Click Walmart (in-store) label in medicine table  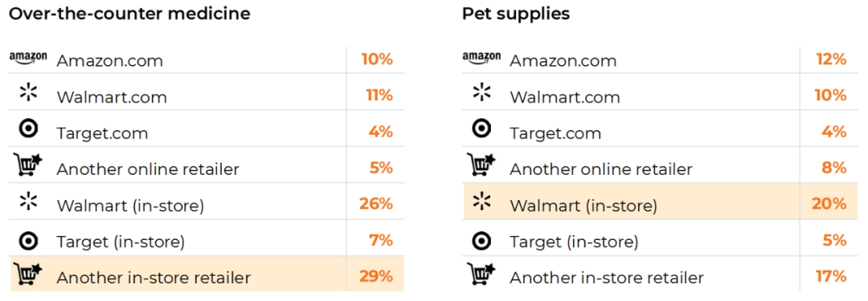[x=130, y=206]
